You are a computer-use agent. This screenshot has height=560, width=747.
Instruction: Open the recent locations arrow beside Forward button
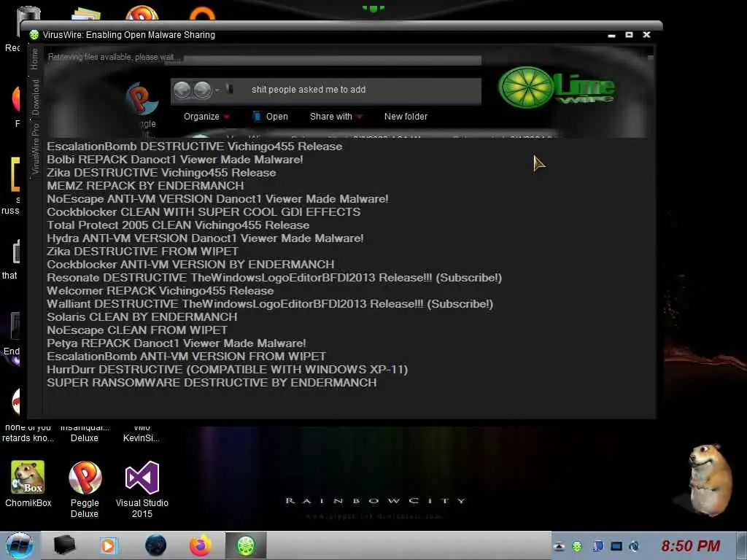point(217,90)
